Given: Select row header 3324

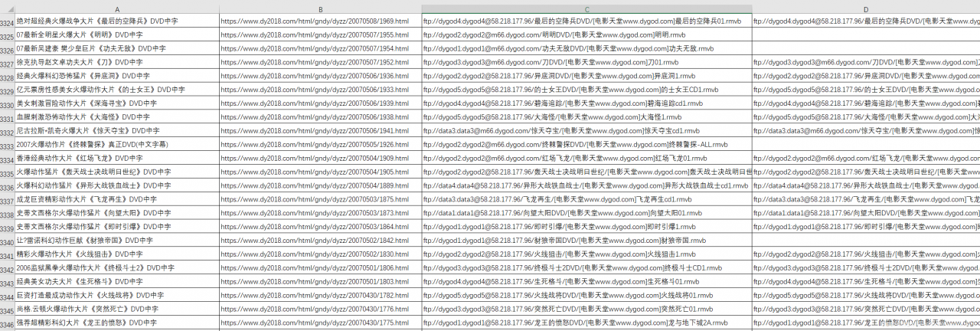Looking at the screenshot, I should [x=8, y=21].
